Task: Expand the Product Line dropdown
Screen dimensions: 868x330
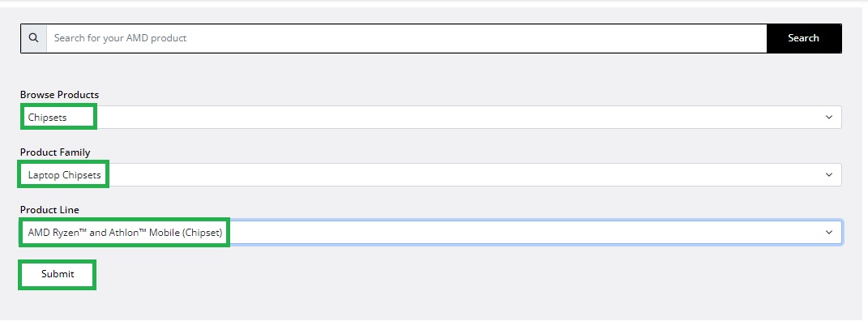Action: pyautogui.click(x=430, y=233)
